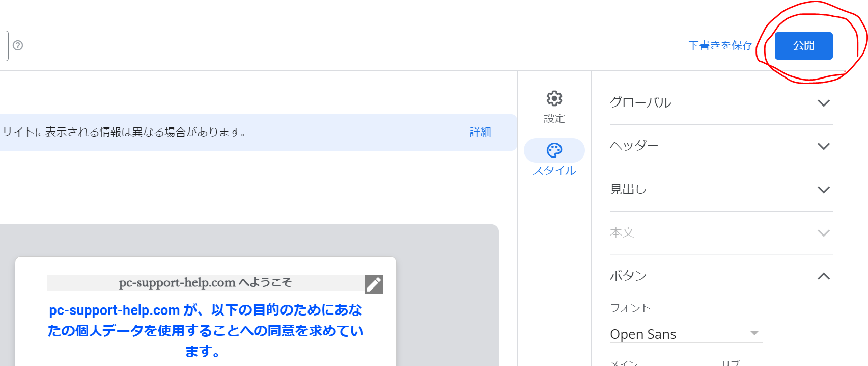This screenshot has width=868, height=366.
Task: Select the blue consent heading in preview
Action: coord(205,330)
